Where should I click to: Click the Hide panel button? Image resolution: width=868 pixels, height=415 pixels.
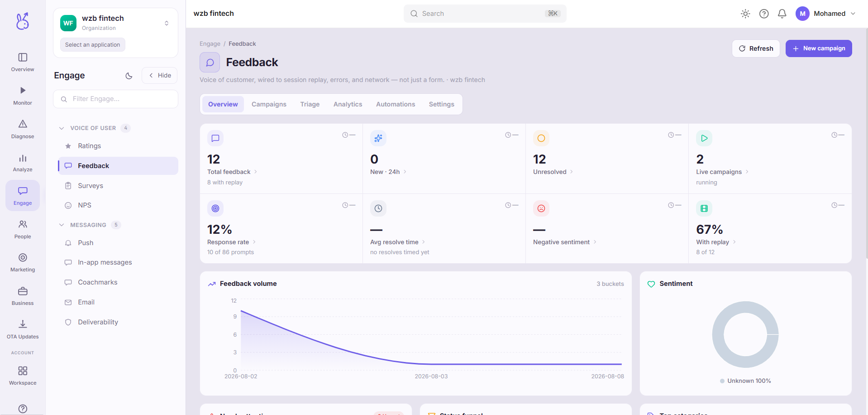160,76
